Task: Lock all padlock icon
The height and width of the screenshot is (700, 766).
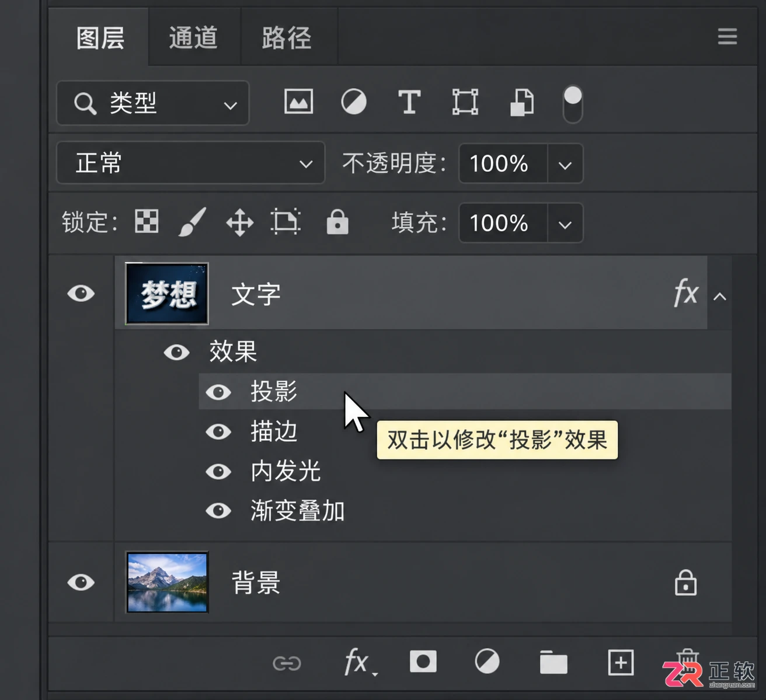Action: coord(337,222)
